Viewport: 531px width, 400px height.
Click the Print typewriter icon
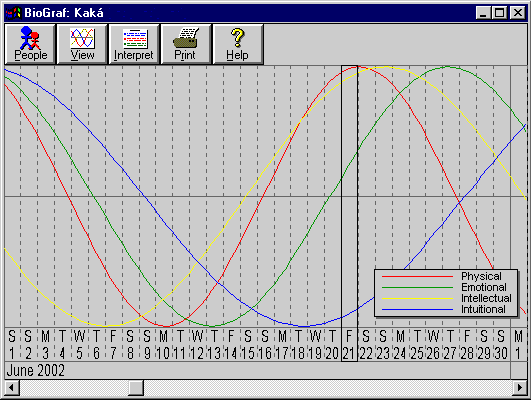coord(186,38)
